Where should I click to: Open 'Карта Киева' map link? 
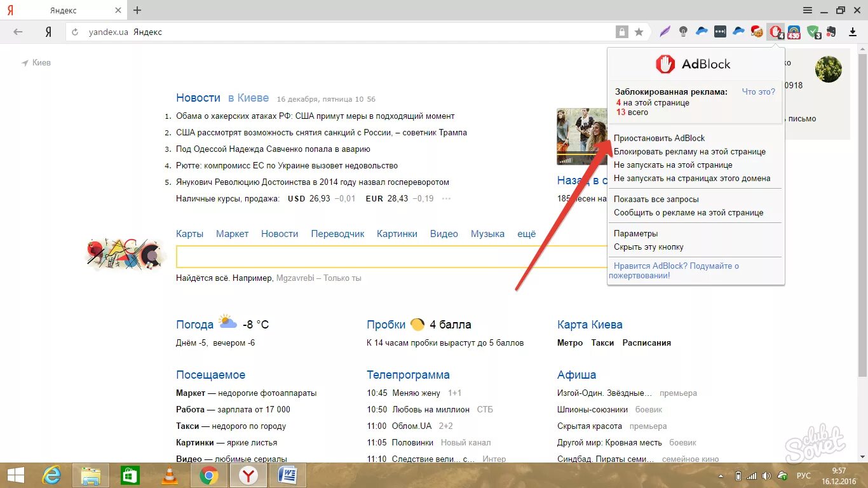click(x=590, y=325)
